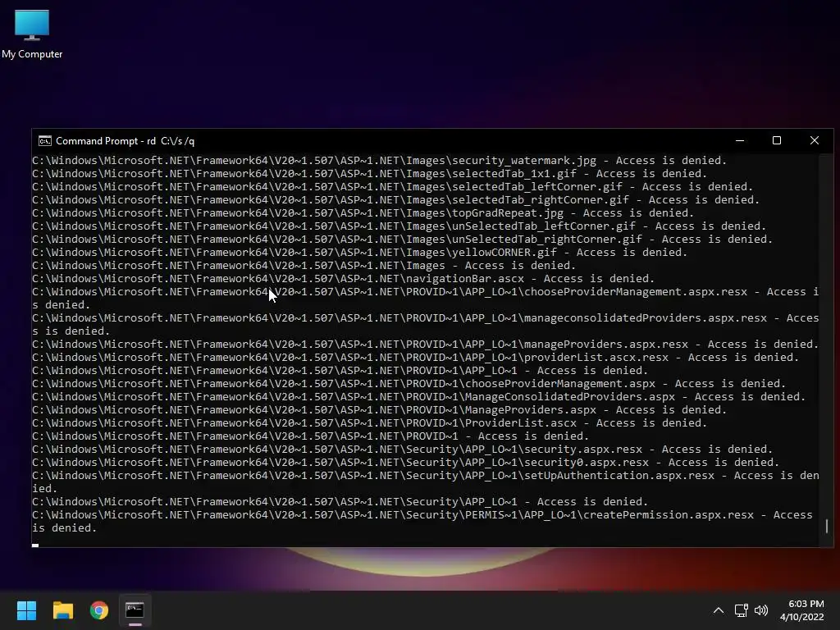
Task: Click the topGradRepeat.jpg line
Action: pyautogui.click(x=363, y=212)
